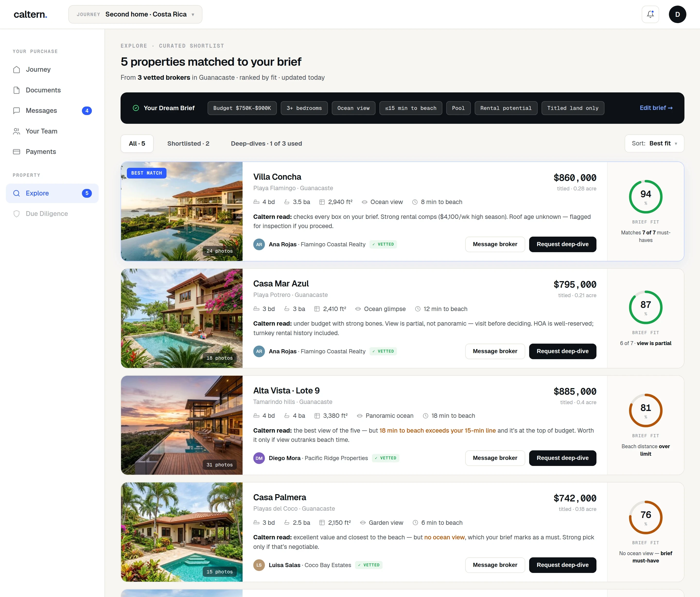Click the Your Team people icon
Screen dimensions: 700x597
coord(17,131)
